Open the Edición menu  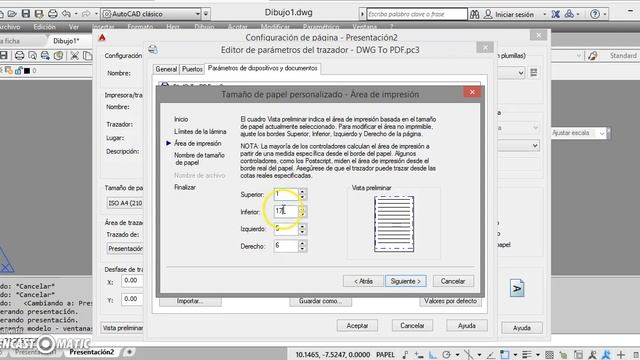pos(44,27)
